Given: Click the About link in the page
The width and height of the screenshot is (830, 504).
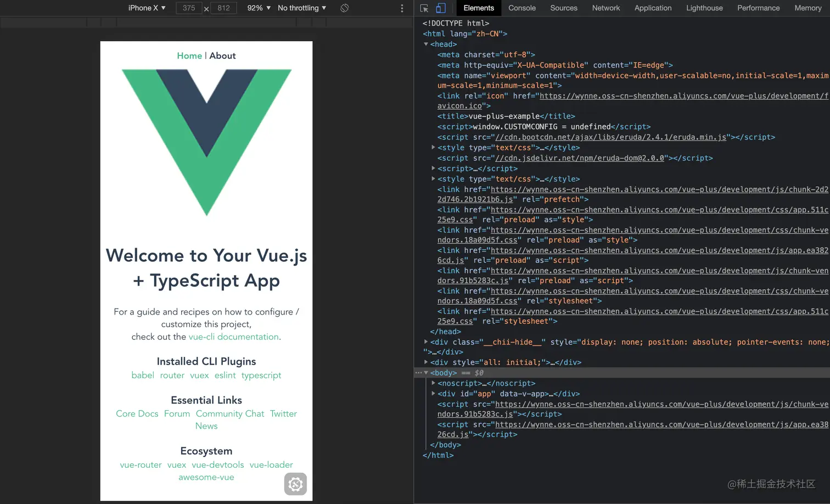Looking at the screenshot, I should pos(222,55).
